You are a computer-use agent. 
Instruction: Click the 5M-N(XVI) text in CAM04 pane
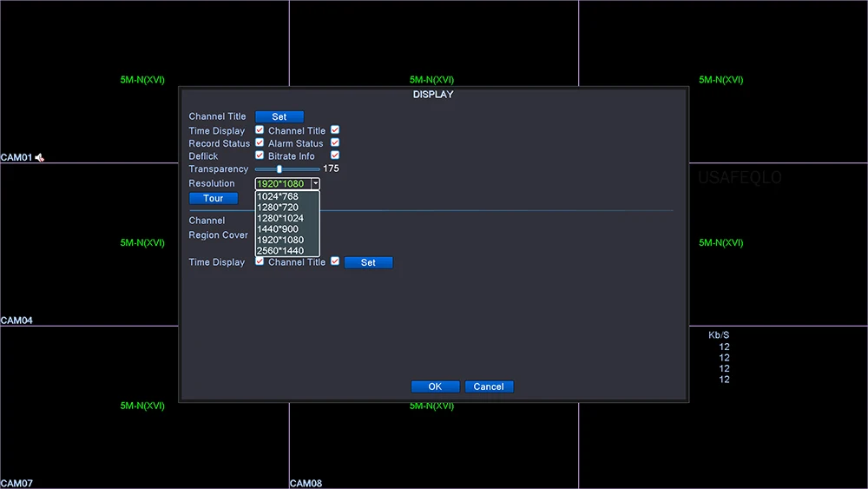pyautogui.click(x=142, y=242)
